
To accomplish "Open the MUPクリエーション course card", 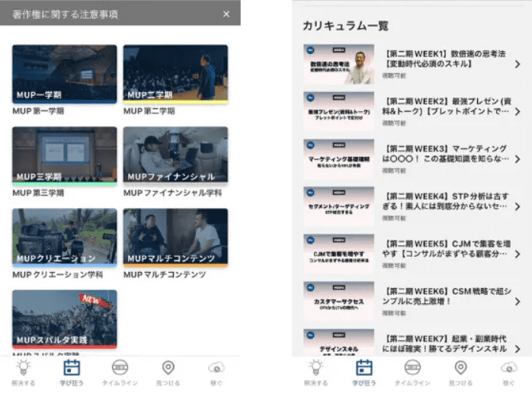I will click(x=65, y=238).
